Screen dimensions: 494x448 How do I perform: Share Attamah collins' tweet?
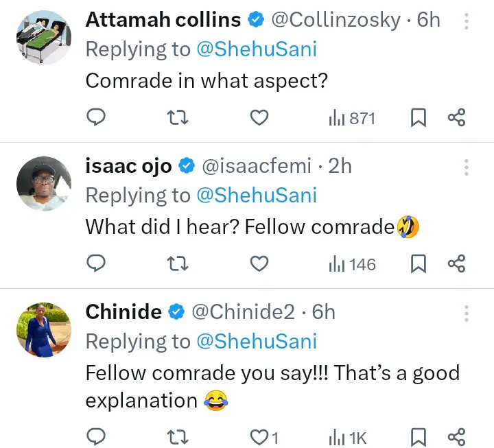[457, 118]
